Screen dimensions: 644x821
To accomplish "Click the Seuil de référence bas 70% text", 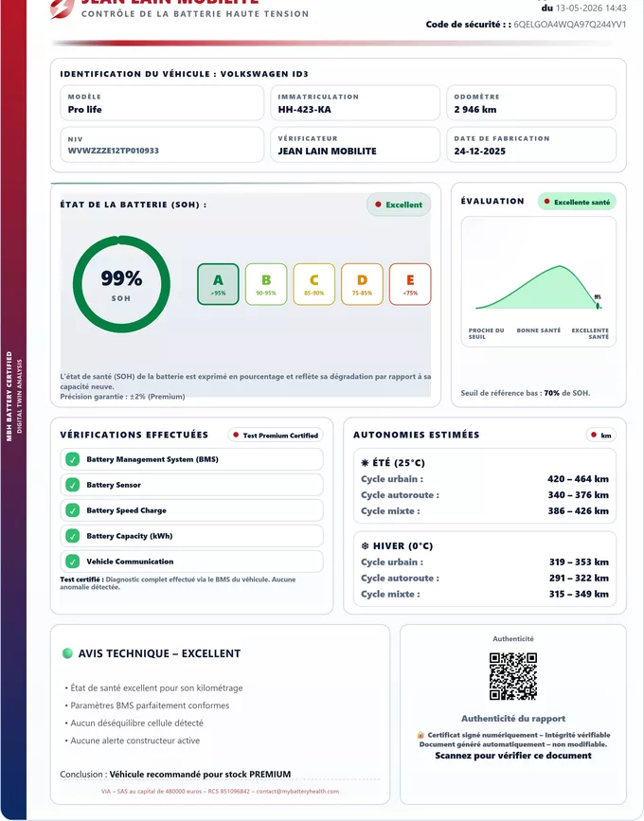I will point(526,393).
